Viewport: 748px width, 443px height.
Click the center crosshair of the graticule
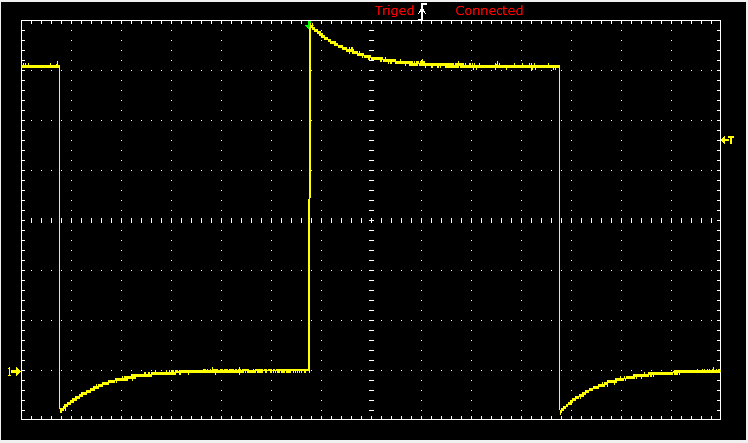[x=370, y=220]
